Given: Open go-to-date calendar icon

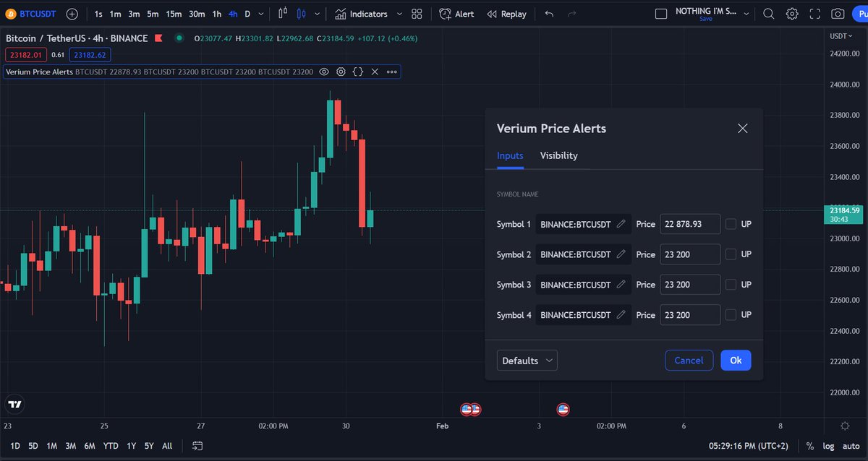Looking at the screenshot, I should [x=197, y=446].
